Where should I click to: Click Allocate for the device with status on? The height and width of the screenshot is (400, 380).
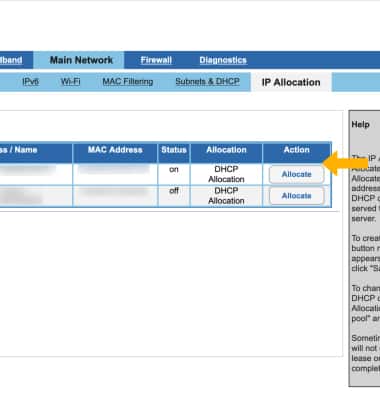[x=296, y=174]
